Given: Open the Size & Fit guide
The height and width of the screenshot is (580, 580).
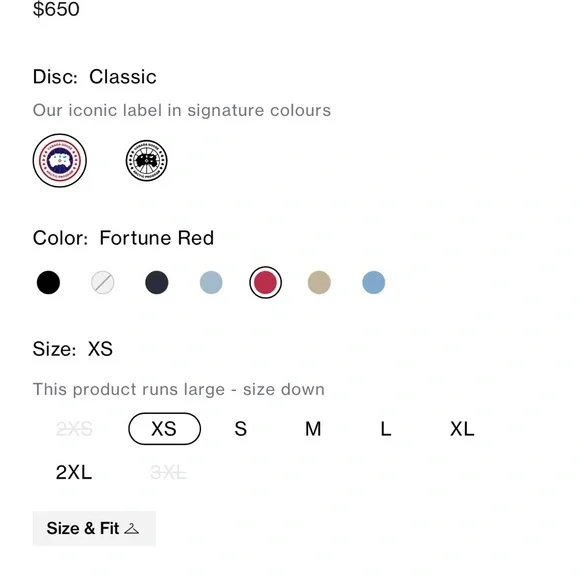Looking at the screenshot, I should pos(94,528).
